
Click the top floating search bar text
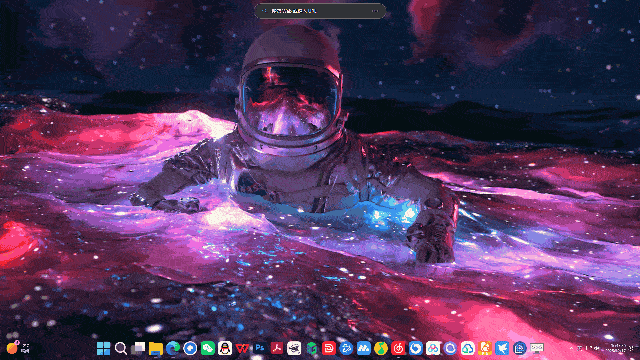tap(293, 11)
